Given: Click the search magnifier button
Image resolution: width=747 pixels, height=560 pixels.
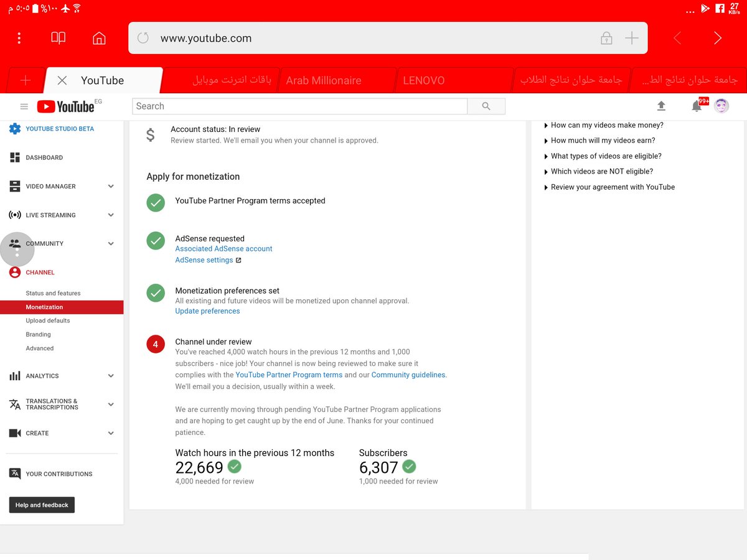Looking at the screenshot, I should [486, 106].
